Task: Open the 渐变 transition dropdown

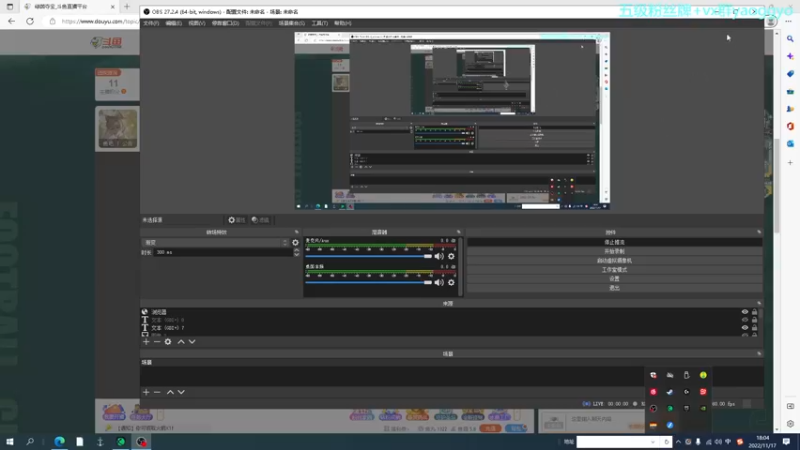Action: tap(215, 242)
